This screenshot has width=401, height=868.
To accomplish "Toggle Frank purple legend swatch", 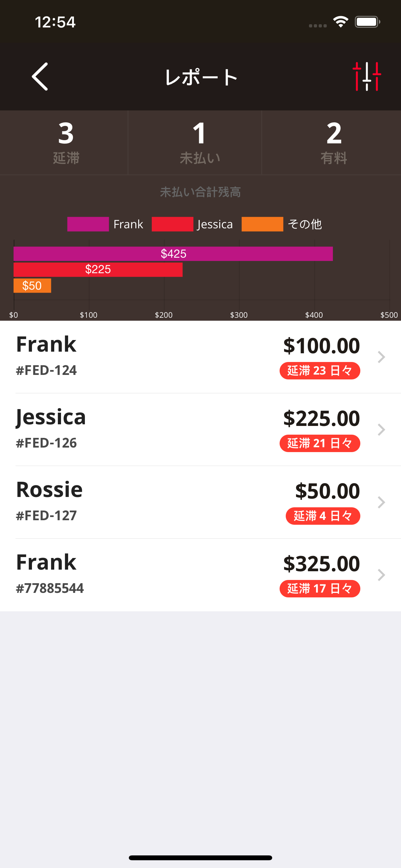I will click(88, 224).
